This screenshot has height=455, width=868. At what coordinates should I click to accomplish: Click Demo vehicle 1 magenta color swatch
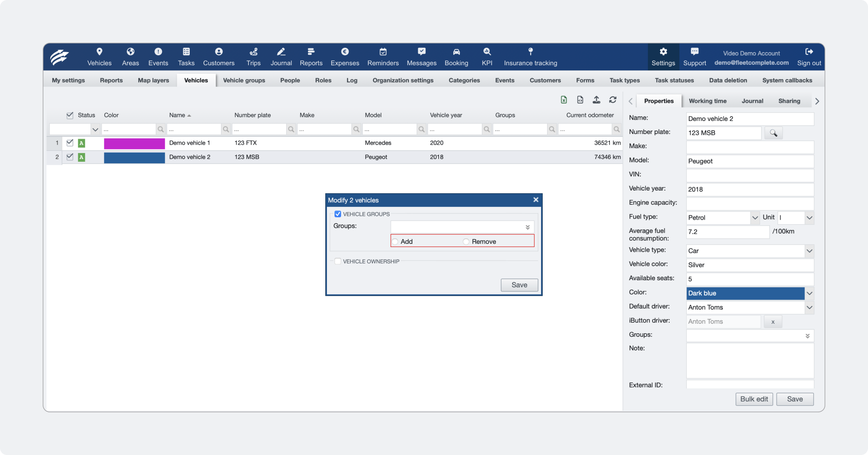[x=134, y=143]
